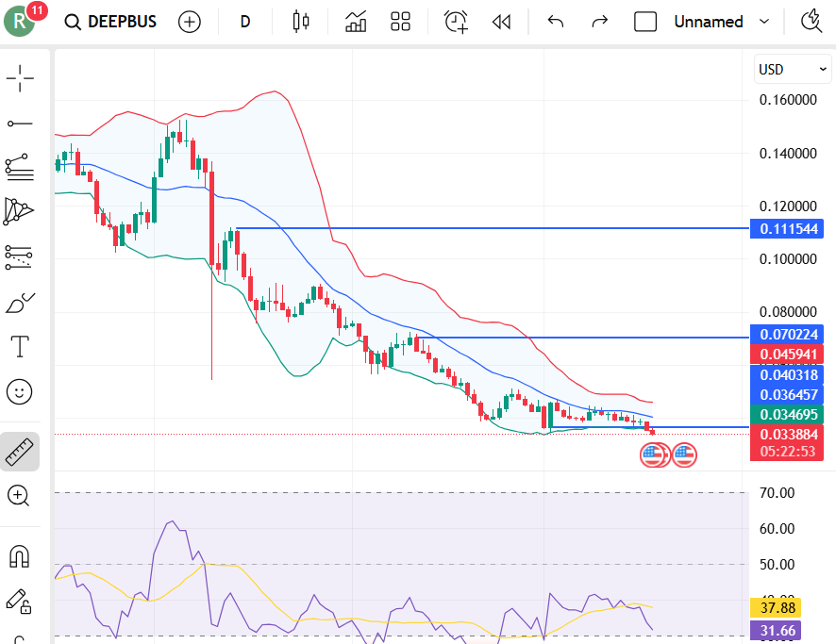This screenshot has width=836, height=644.
Task: Undo the last chart action
Action: click(556, 21)
